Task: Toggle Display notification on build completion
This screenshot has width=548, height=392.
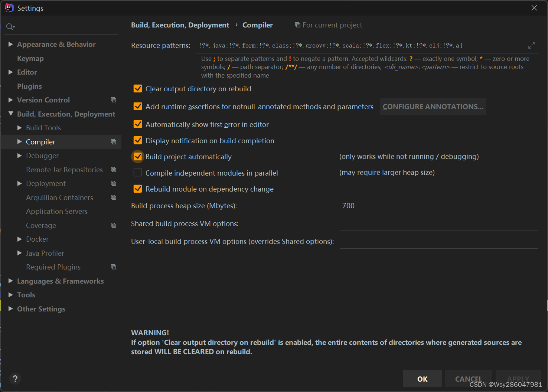Action: 138,141
